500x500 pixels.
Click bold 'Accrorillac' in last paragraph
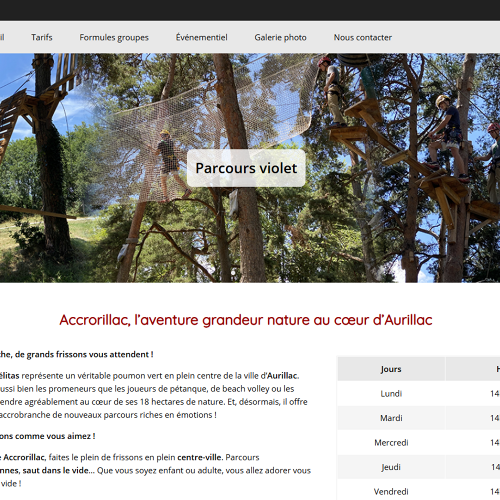click(x=24, y=457)
